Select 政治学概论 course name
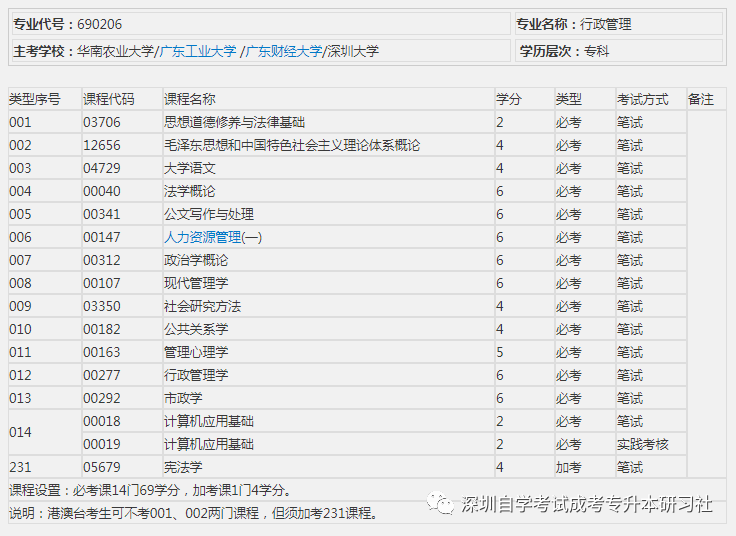Viewport: 736px width, 536px height. [196, 260]
